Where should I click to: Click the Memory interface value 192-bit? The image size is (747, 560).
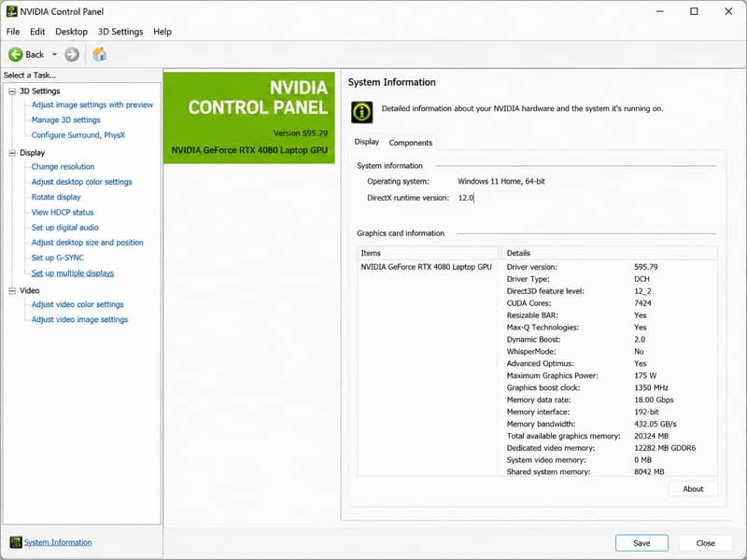point(646,412)
